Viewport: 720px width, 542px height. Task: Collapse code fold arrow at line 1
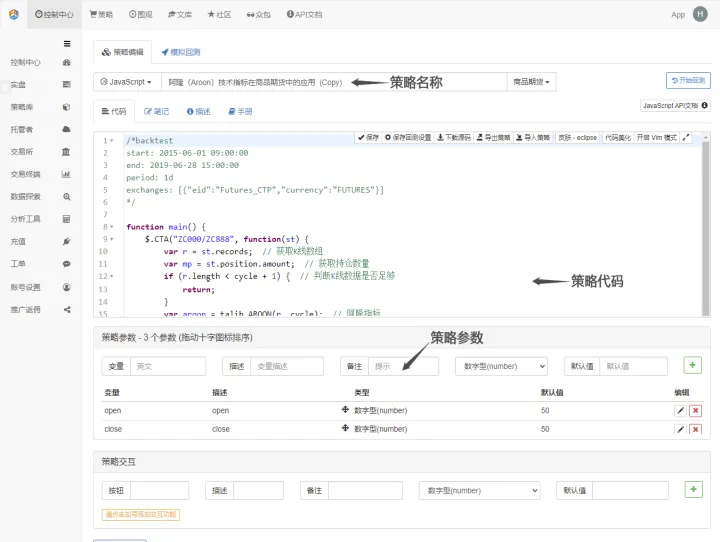pos(112,141)
